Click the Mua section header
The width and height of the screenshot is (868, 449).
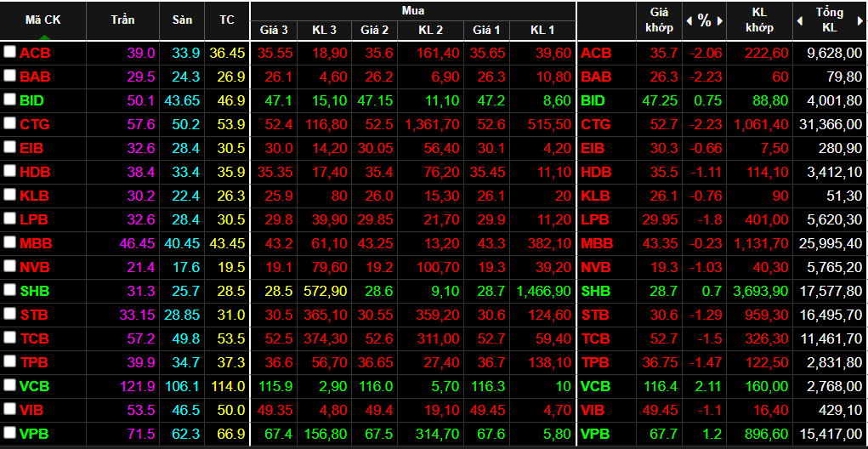point(412,10)
